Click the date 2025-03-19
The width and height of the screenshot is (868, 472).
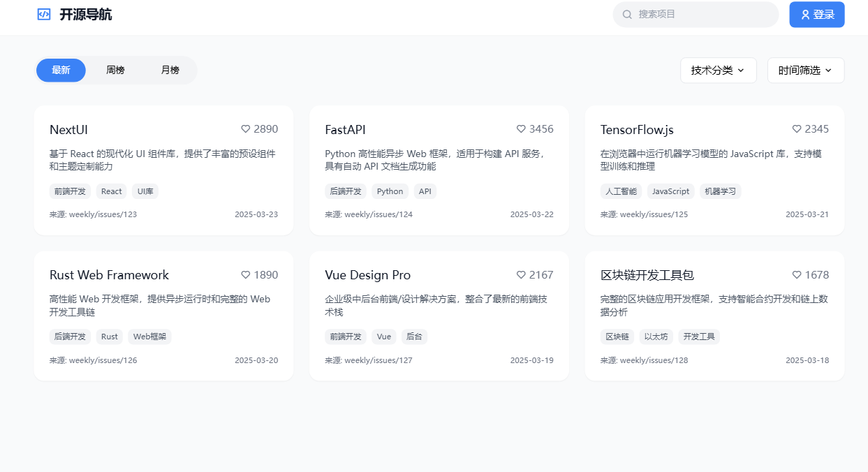tap(532, 360)
